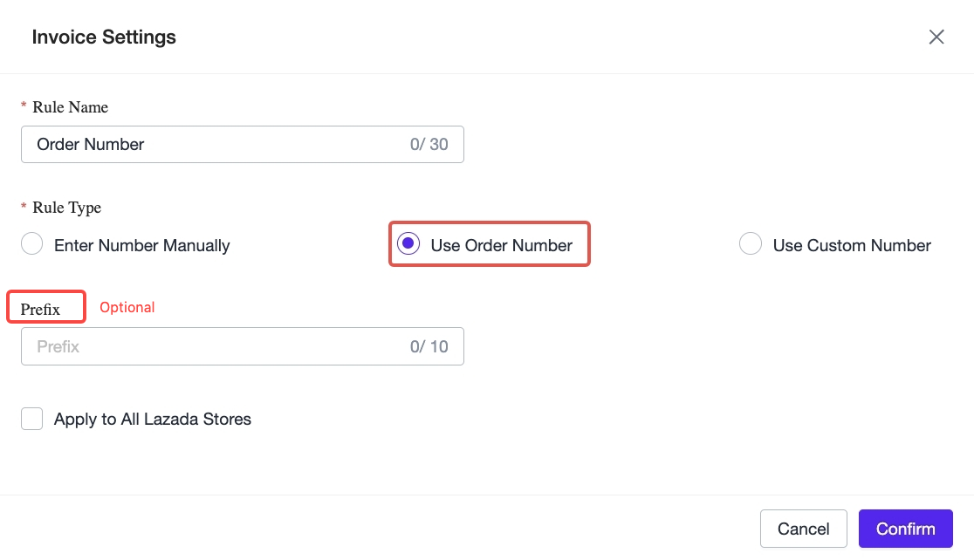Click the 'Apply to All Lazada Stores' text
Screen dimensions: 974x560
pos(153,420)
